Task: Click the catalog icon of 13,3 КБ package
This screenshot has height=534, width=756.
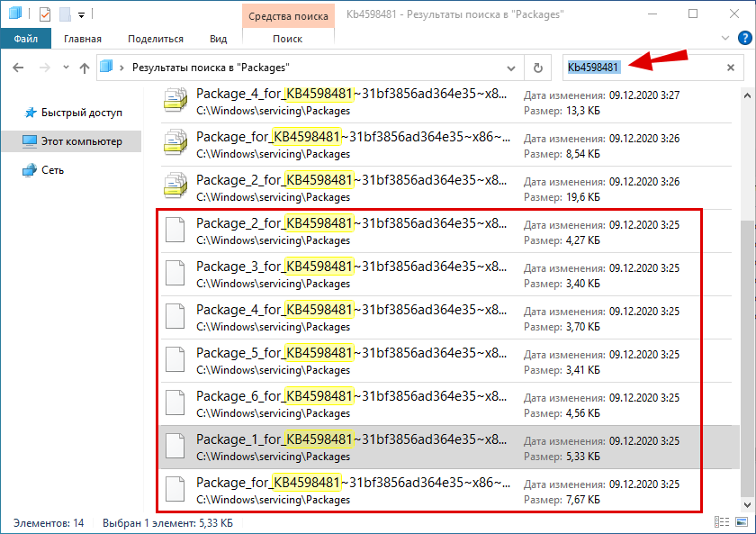Action: coord(175,100)
